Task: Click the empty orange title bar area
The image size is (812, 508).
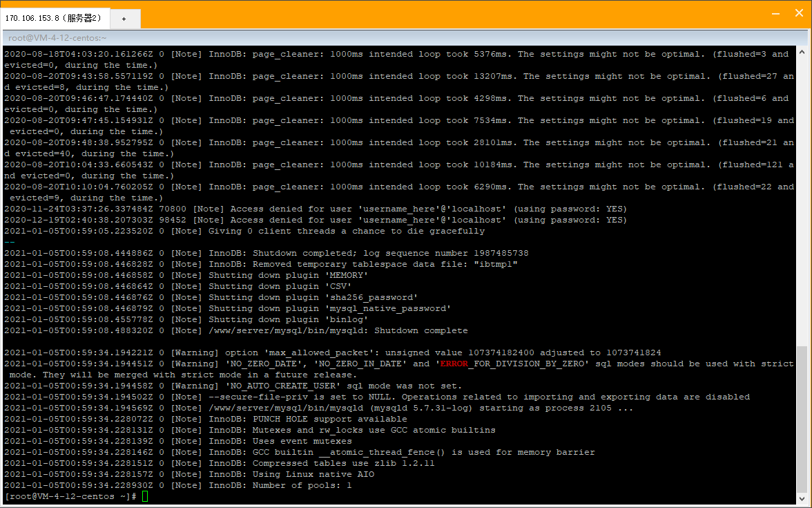Action: point(450,15)
